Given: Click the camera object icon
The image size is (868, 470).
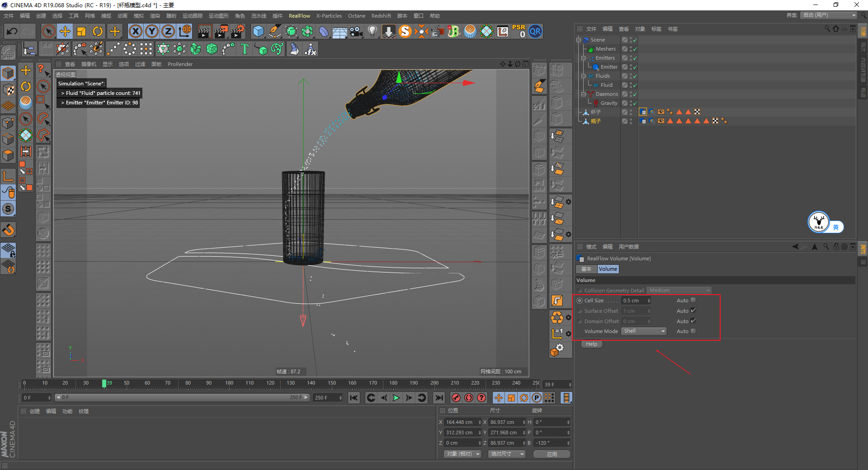Looking at the screenshot, I should [x=356, y=31].
